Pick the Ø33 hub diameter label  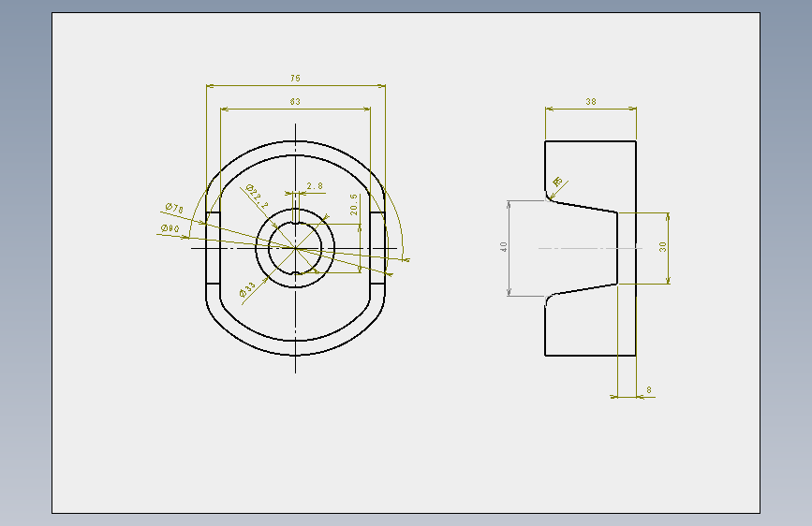(248, 290)
